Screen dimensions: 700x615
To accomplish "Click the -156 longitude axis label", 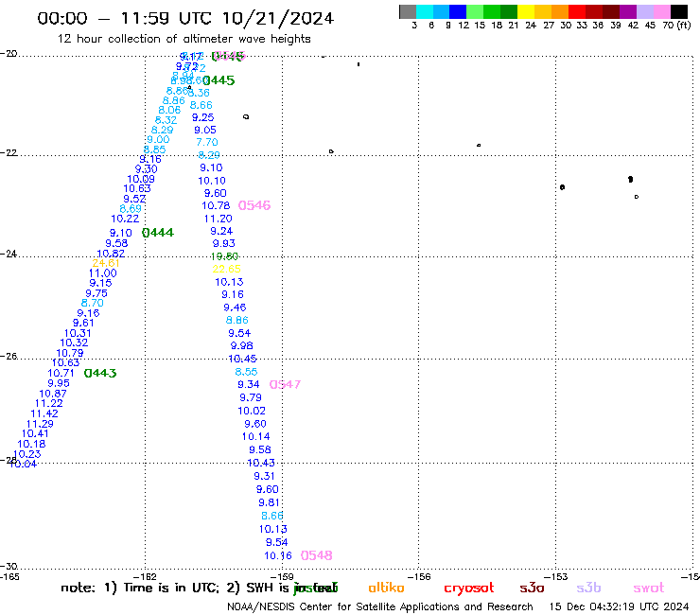I will [419, 576].
